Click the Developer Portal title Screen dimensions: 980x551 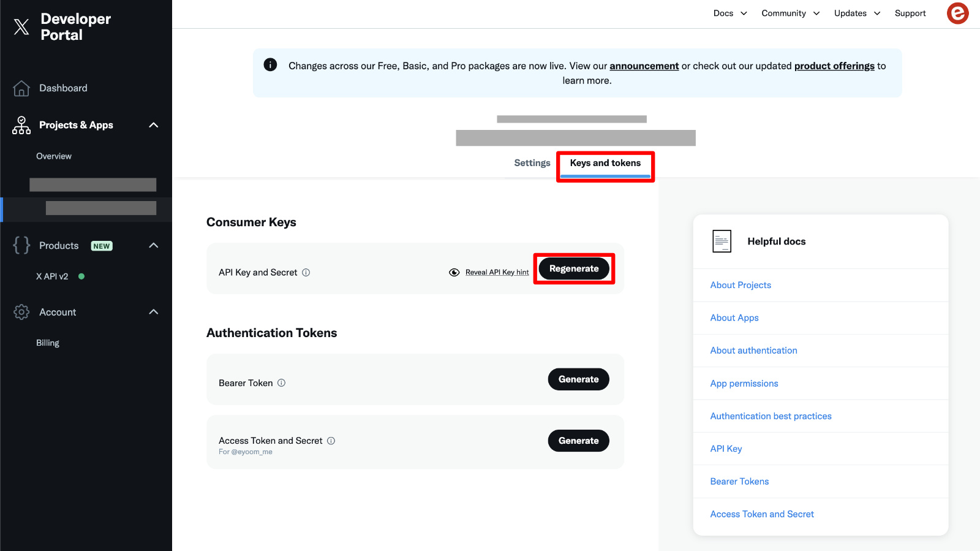click(75, 27)
